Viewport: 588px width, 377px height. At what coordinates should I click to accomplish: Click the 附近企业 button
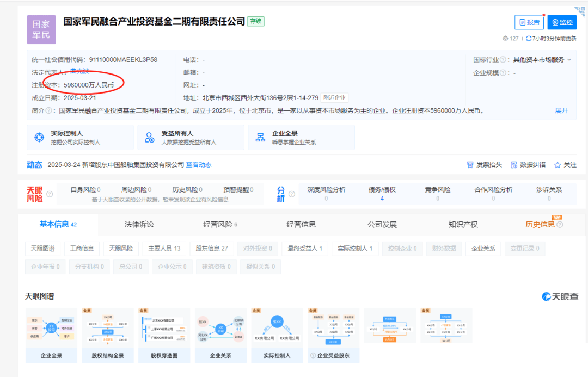334,98
